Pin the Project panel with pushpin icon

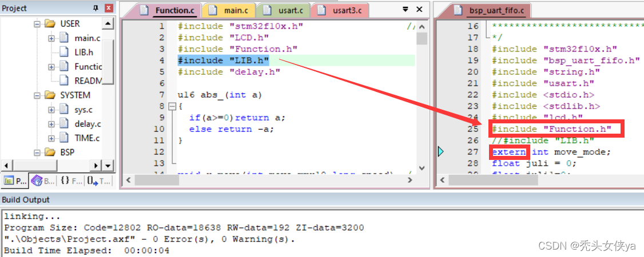click(x=96, y=8)
